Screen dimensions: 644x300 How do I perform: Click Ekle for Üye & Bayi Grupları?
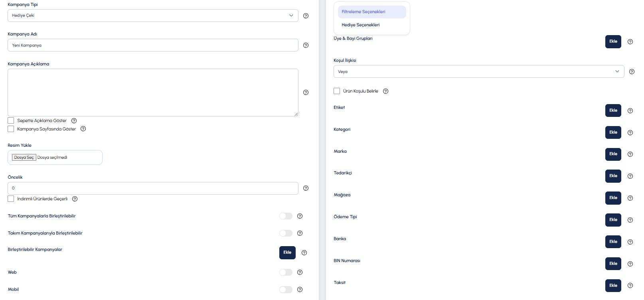(x=613, y=41)
